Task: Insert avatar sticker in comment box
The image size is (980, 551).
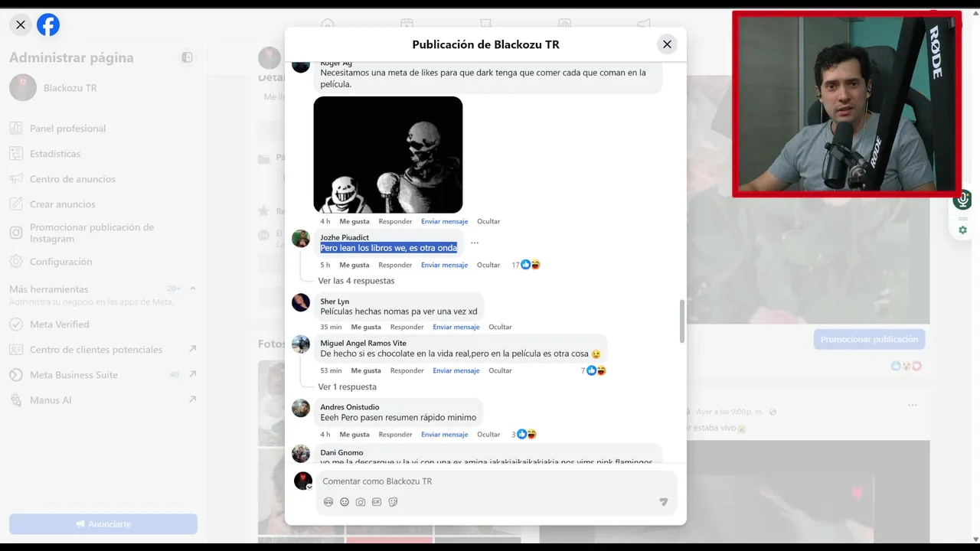Action: point(328,502)
